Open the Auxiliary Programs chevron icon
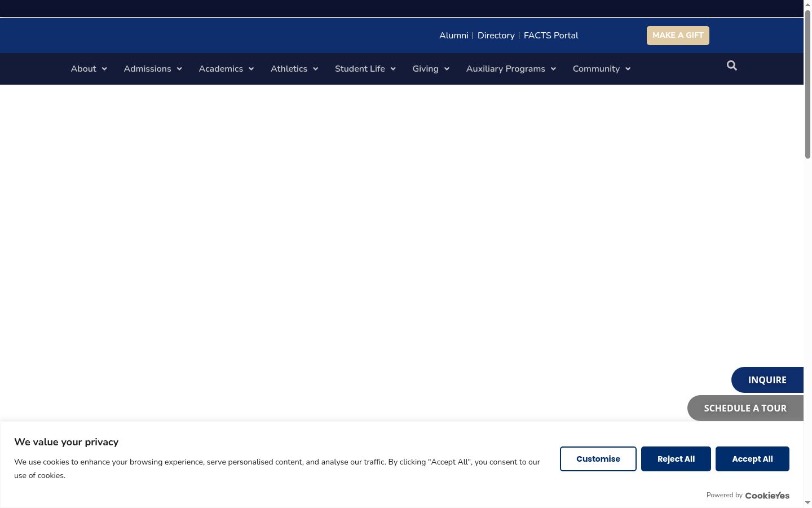This screenshot has height=508, width=812. click(553, 69)
